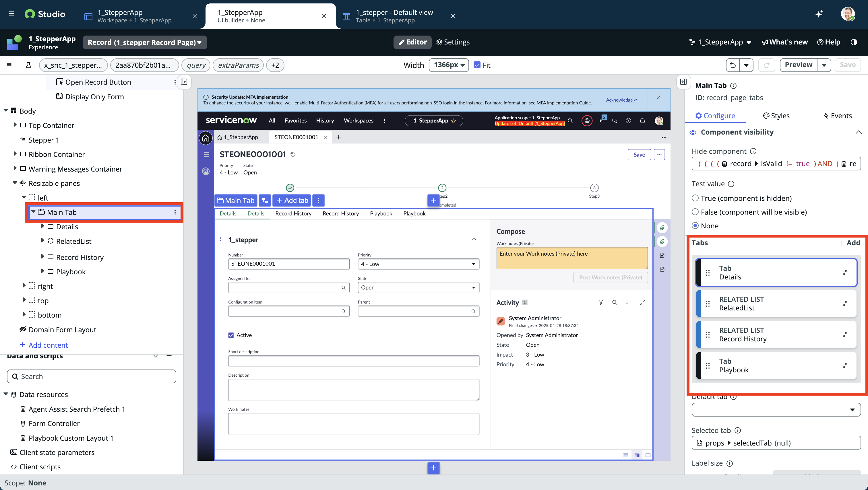The image size is (868, 490).
Task: Select False (component will be visible) radio
Action: point(695,212)
